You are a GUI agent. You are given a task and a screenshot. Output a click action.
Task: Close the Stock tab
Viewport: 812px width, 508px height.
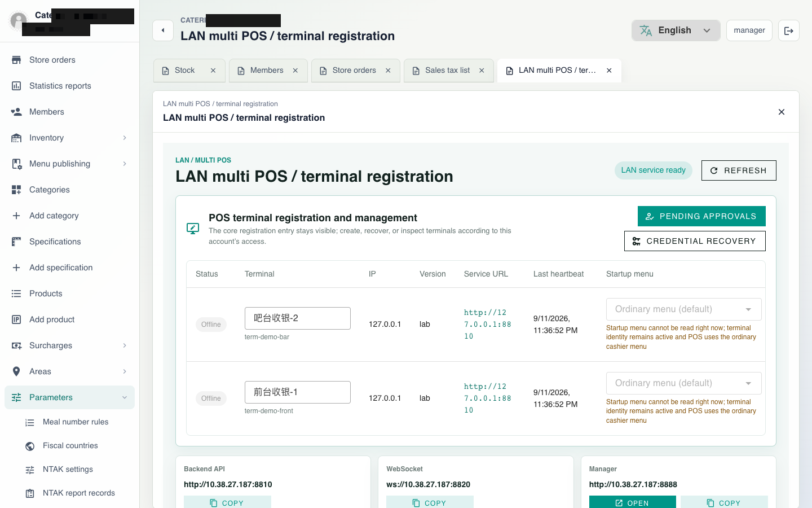(213, 71)
